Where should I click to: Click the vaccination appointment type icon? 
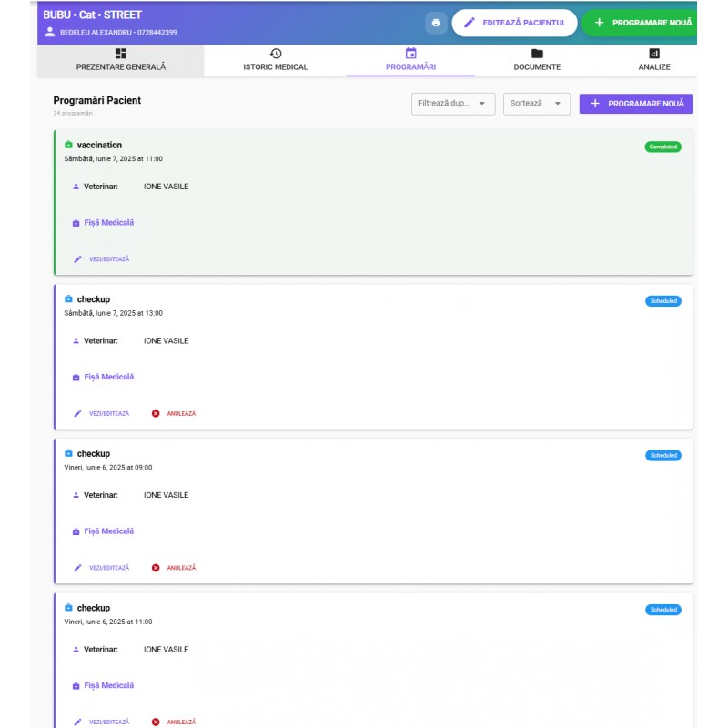coord(68,146)
